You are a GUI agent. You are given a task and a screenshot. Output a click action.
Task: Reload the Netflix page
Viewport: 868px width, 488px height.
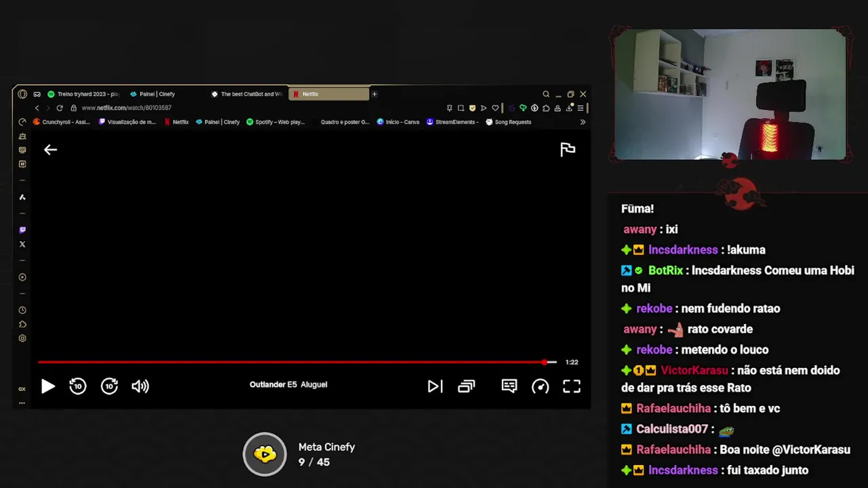point(60,108)
